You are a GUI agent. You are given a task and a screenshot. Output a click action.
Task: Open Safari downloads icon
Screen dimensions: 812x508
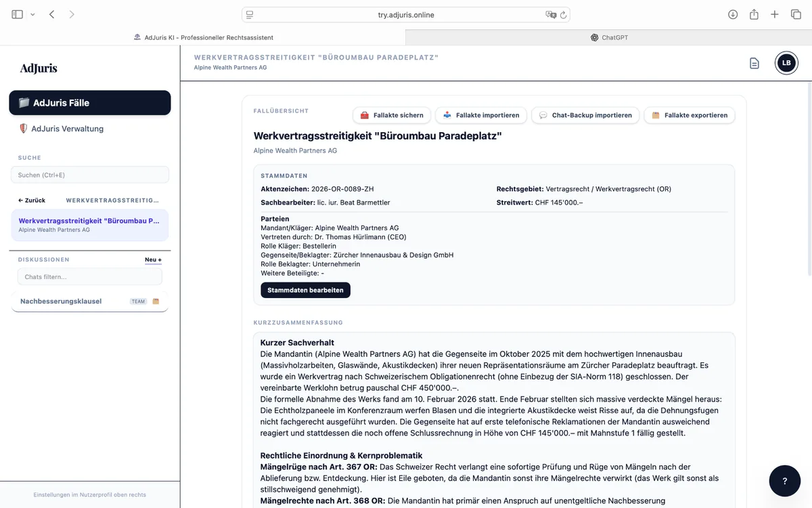click(733, 14)
